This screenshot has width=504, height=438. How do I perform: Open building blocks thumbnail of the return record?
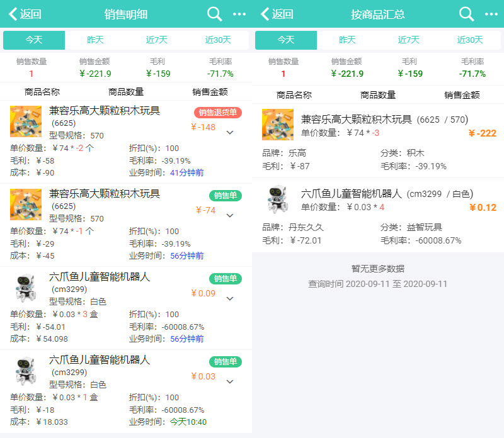coord(26,121)
